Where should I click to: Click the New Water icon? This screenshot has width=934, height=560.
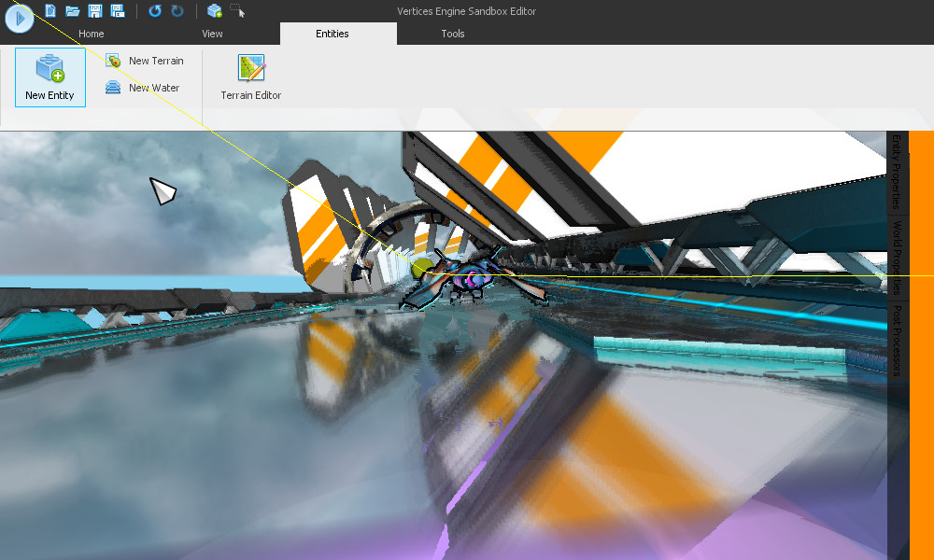coord(113,88)
